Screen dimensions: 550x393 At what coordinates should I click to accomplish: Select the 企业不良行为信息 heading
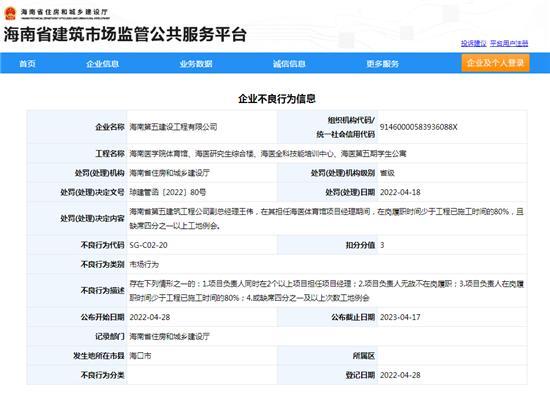pyautogui.click(x=277, y=99)
